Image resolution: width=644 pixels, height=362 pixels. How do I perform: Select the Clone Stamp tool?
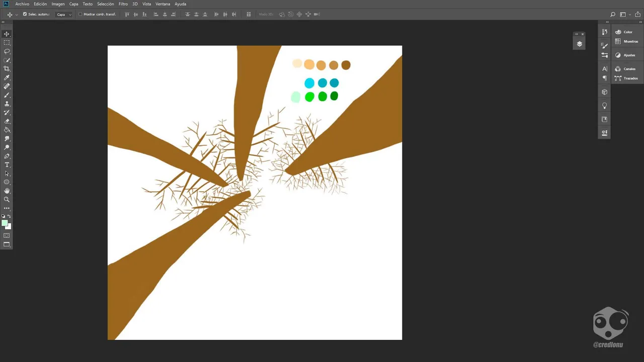(7, 104)
